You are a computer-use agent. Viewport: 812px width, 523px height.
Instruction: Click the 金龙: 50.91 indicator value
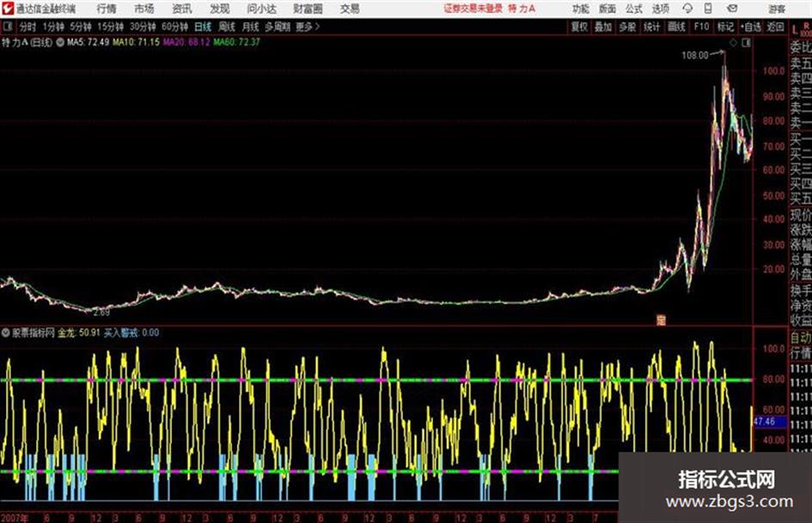point(79,333)
